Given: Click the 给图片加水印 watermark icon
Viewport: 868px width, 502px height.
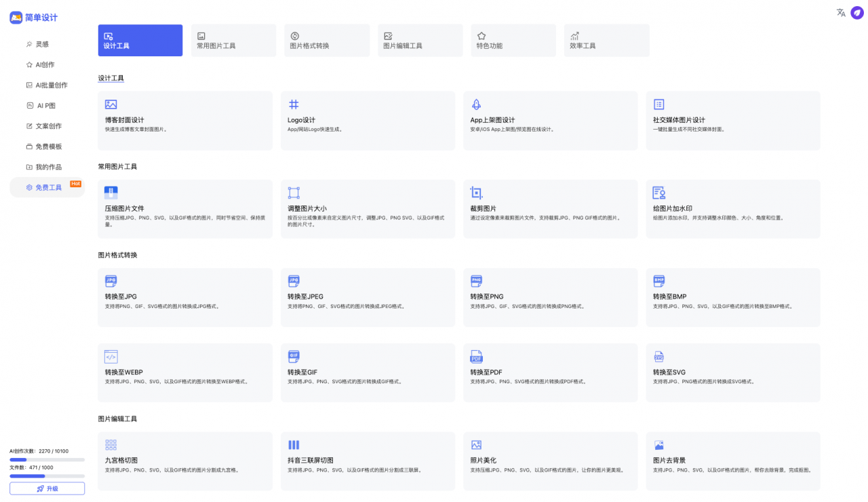Looking at the screenshot, I should (658, 193).
